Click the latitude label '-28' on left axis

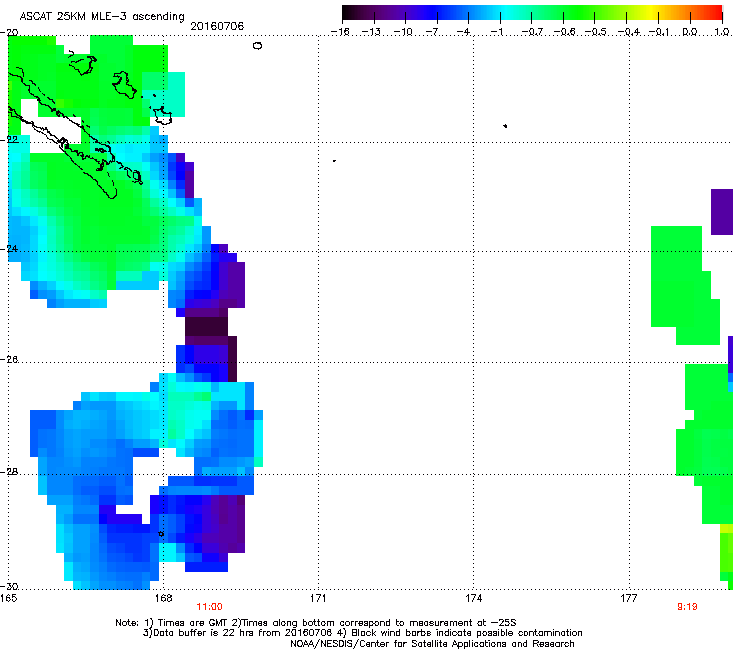[x=9, y=472]
